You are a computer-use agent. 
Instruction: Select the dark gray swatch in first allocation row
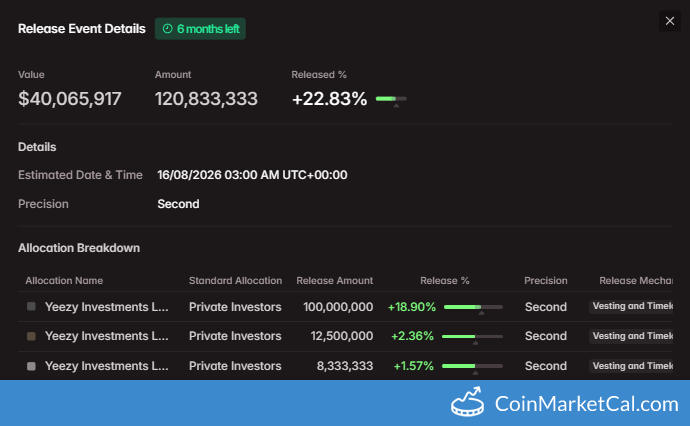pos(31,306)
